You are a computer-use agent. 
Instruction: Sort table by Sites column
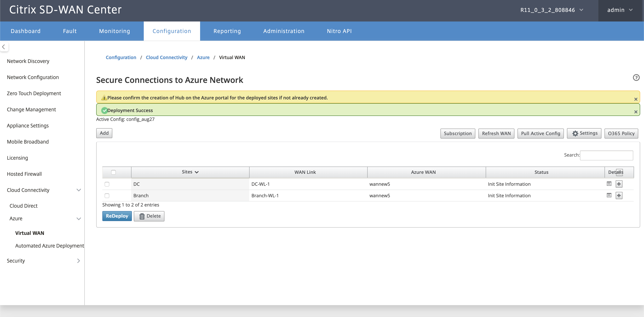pyautogui.click(x=190, y=172)
